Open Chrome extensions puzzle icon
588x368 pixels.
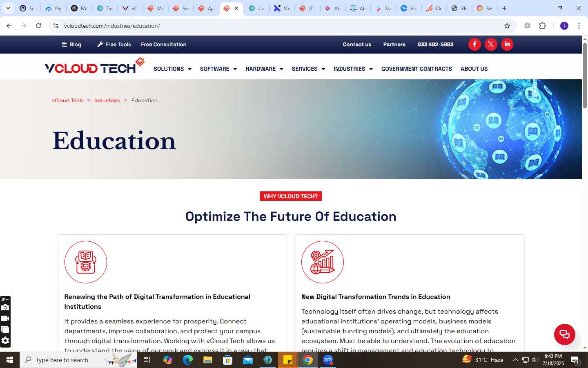(x=542, y=26)
